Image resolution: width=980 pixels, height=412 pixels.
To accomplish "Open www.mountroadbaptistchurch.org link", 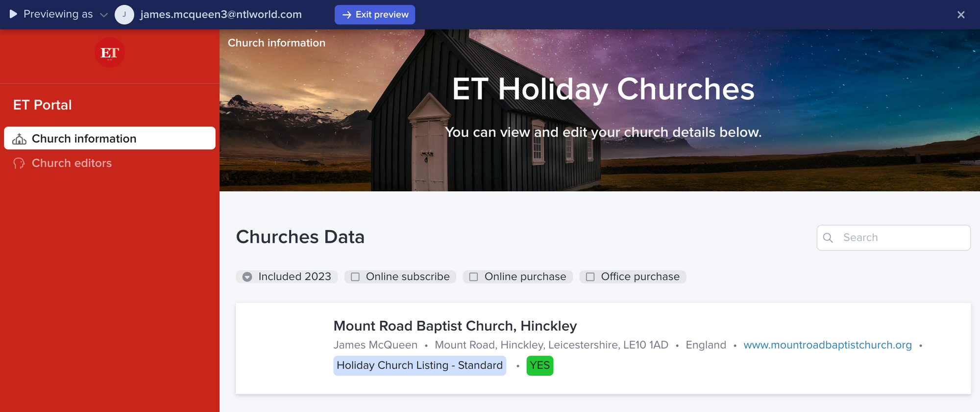I will (x=828, y=345).
